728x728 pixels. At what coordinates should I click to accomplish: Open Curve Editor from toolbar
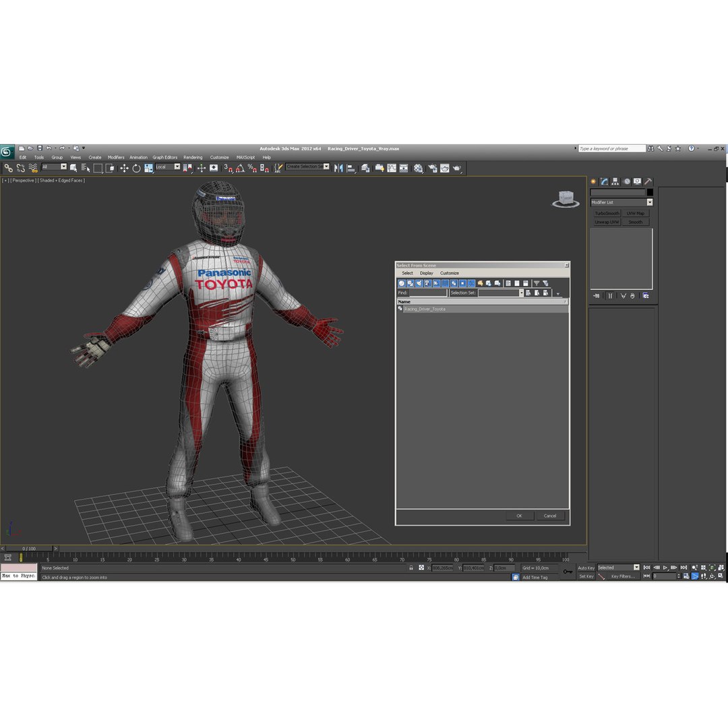tap(392, 168)
